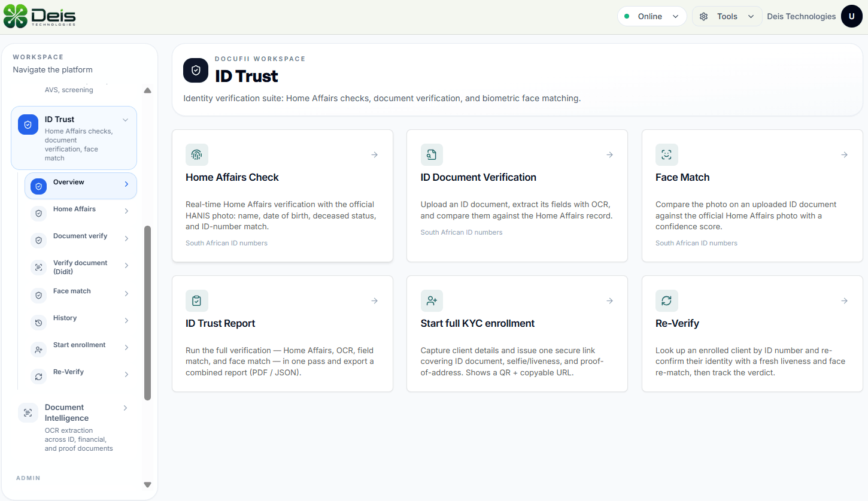Click the 'DOCUFII WORKSPACE' label
This screenshot has height=501, width=868.
coord(260,59)
